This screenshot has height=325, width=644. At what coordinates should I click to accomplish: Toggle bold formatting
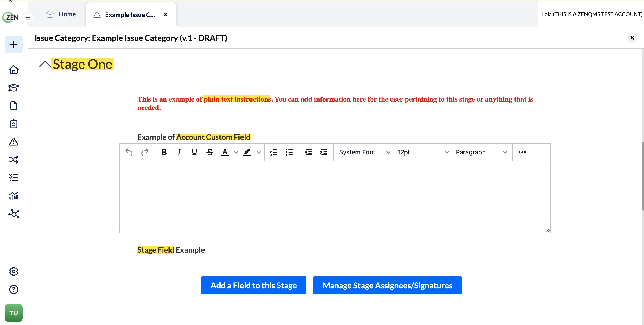click(x=164, y=152)
